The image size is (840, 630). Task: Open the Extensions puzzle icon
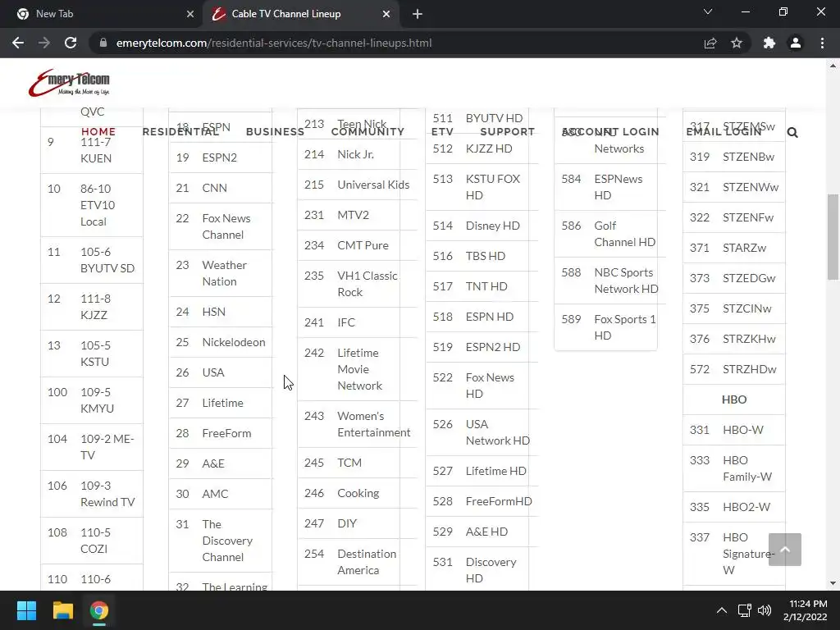pos(769,43)
